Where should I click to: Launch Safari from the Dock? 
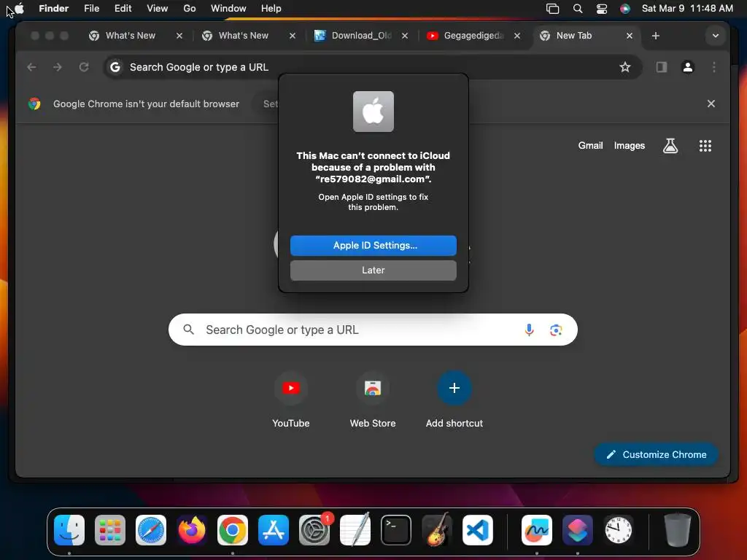pyautogui.click(x=151, y=530)
